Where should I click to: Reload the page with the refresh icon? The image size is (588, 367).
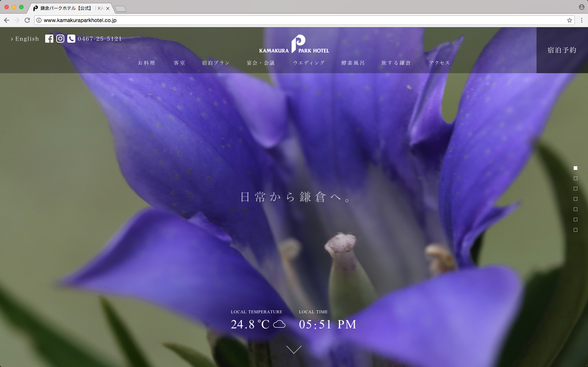[x=27, y=20]
